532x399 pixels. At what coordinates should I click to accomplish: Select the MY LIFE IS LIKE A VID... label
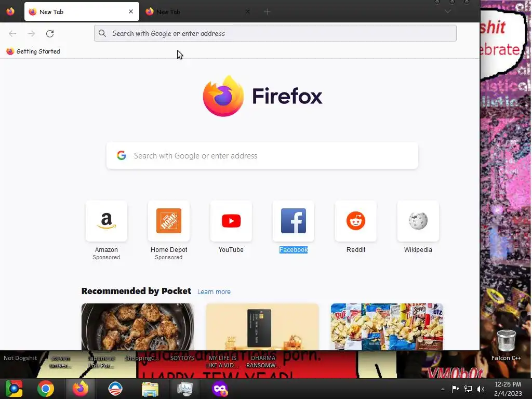tap(222, 362)
